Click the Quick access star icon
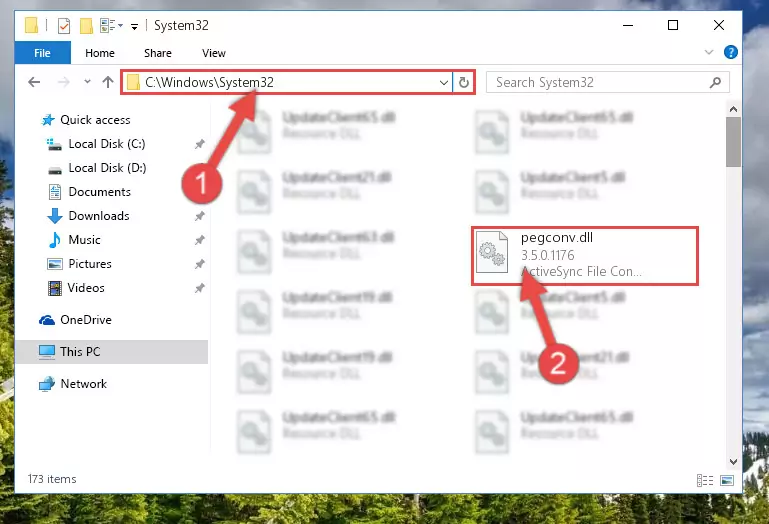The image size is (769, 524). click(48, 120)
